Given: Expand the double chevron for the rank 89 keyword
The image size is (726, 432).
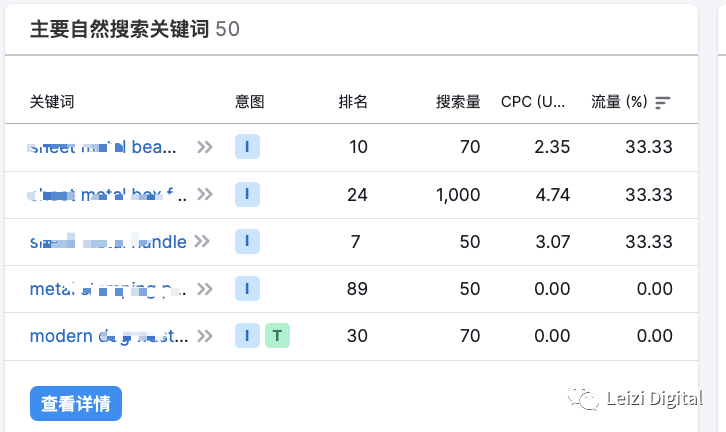Looking at the screenshot, I should tap(205, 289).
